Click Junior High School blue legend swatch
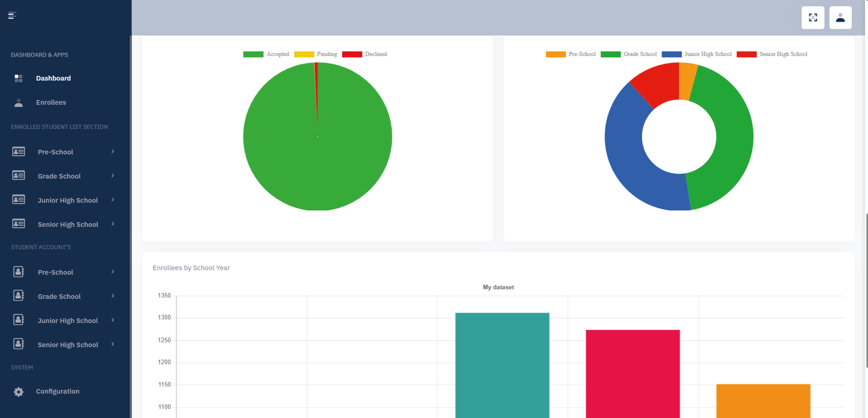 tap(671, 54)
